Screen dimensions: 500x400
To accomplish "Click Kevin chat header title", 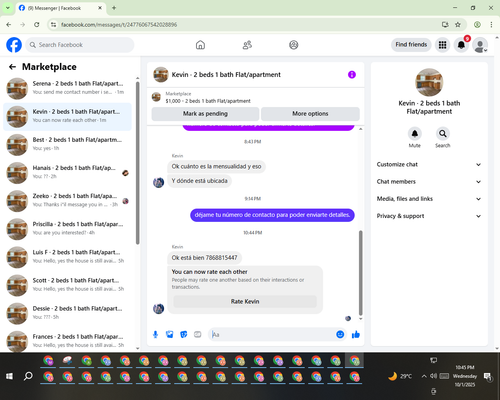I will (226, 75).
